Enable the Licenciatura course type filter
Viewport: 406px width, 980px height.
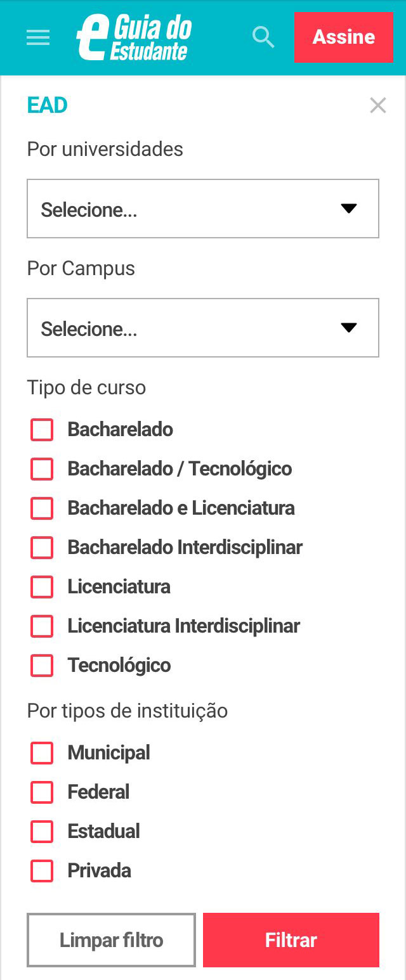tap(41, 587)
